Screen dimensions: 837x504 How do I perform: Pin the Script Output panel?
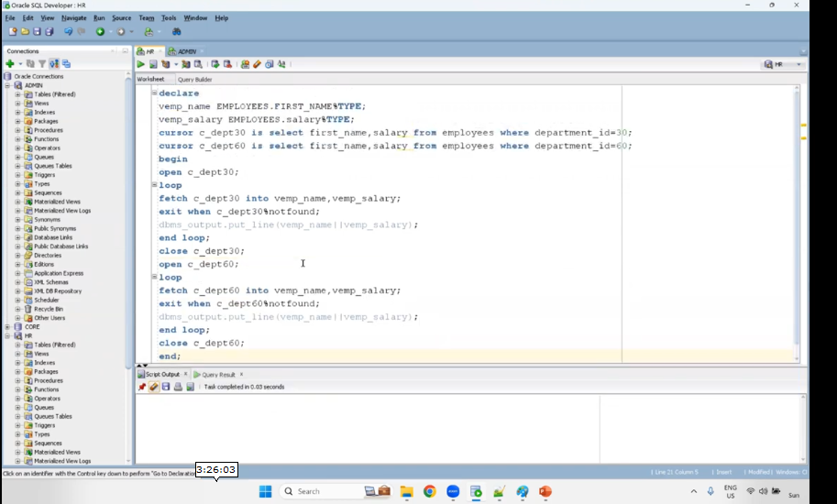pyautogui.click(x=142, y=387)
